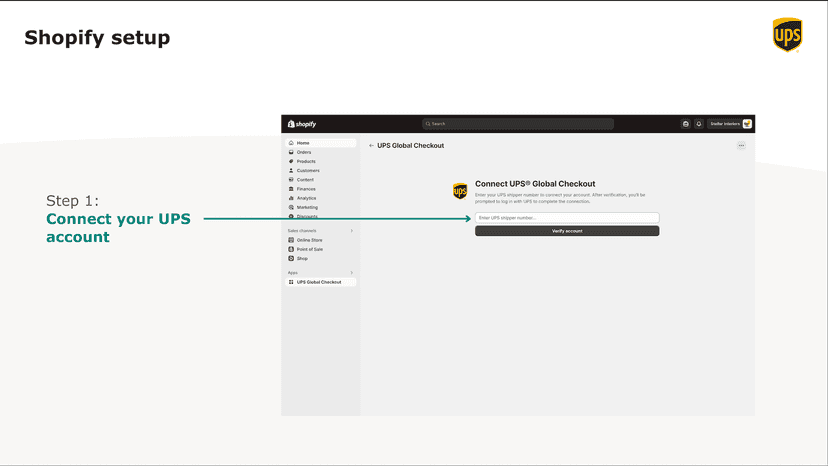Expand the Apps section chevron
The width and height of the screenshot is (828, 466).
[352, 273]
